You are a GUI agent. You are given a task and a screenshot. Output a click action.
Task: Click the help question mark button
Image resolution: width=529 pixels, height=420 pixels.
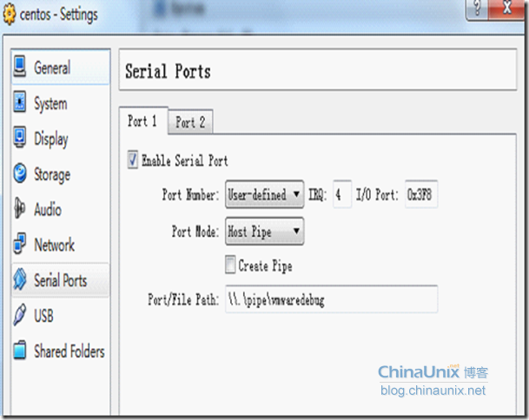[x=477, y=9]
